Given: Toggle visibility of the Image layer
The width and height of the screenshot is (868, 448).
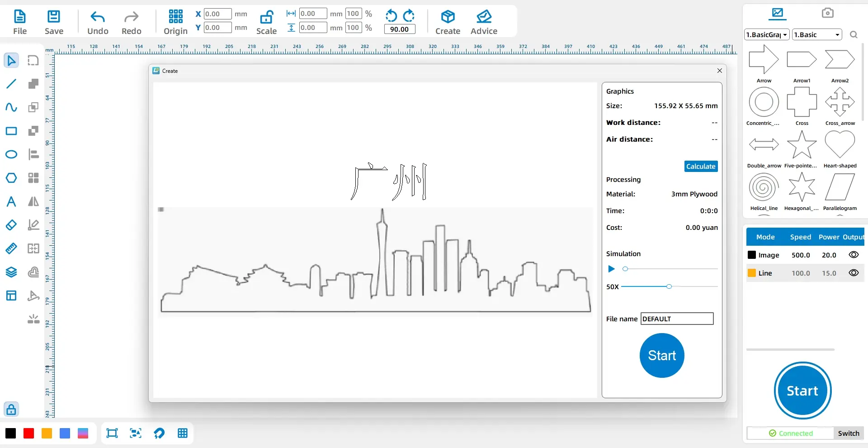Looking at the screenshot, I should click(x=854, y=255).
